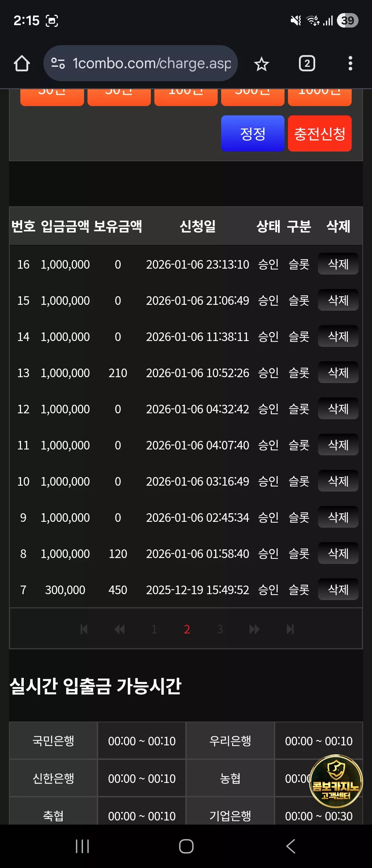
Task: Delete the 300,000 record number 7
Action: [338, 589]
